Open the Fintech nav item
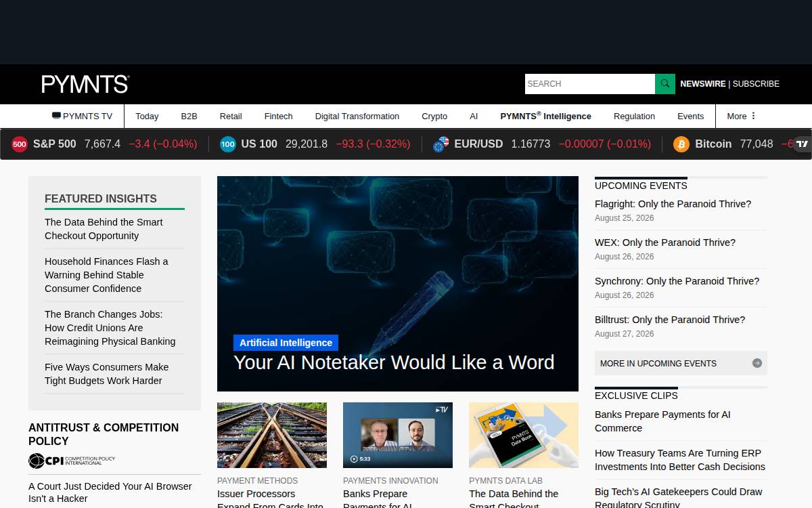 point(278,116)
